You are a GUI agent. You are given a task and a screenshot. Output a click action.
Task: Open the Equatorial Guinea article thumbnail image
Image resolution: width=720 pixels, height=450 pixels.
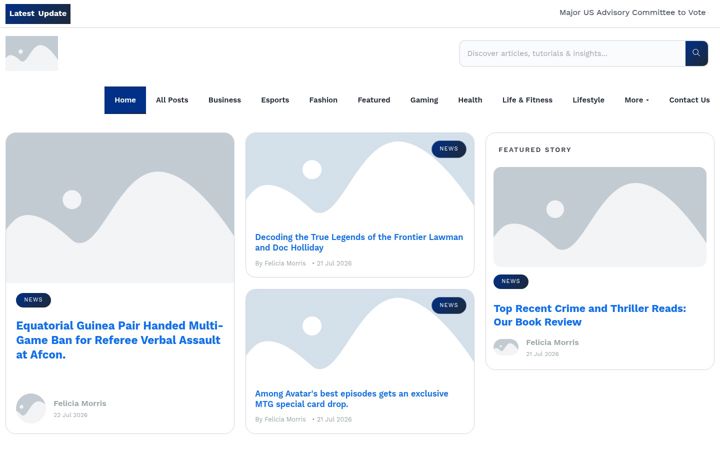120,208
